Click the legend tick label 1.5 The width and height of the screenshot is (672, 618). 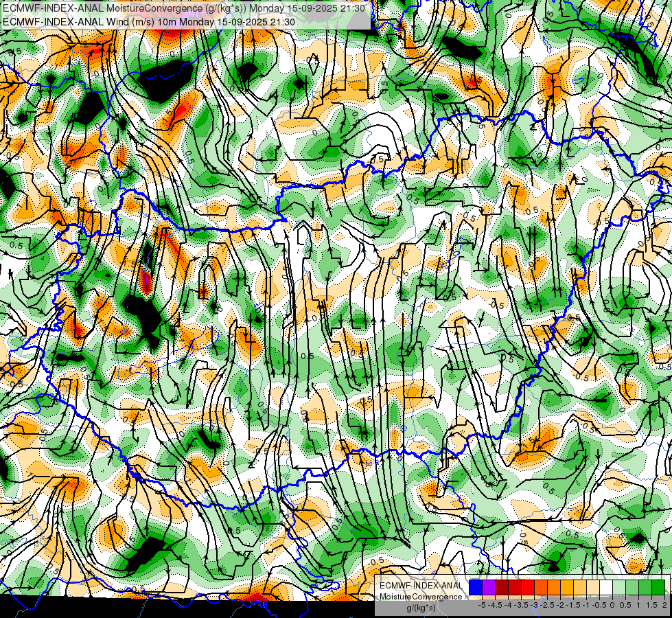[x=651, y=605]
